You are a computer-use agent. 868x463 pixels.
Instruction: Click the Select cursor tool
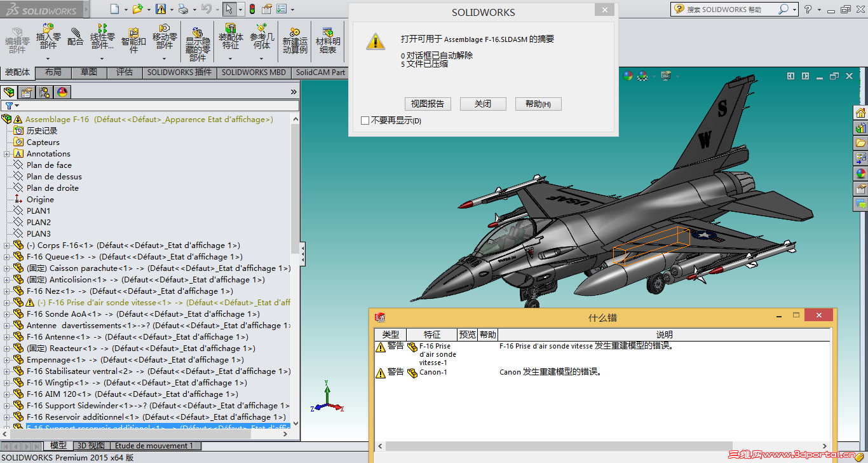(229, 9)
